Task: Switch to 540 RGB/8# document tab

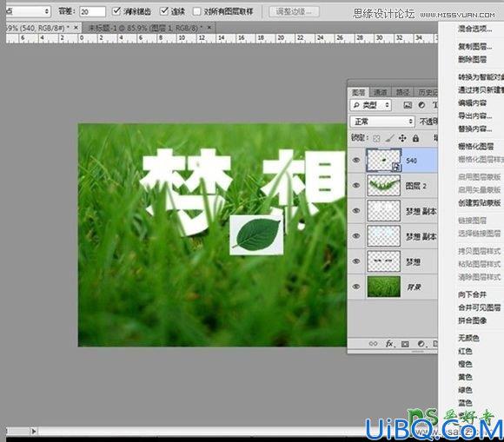Action: click(43, 28)
